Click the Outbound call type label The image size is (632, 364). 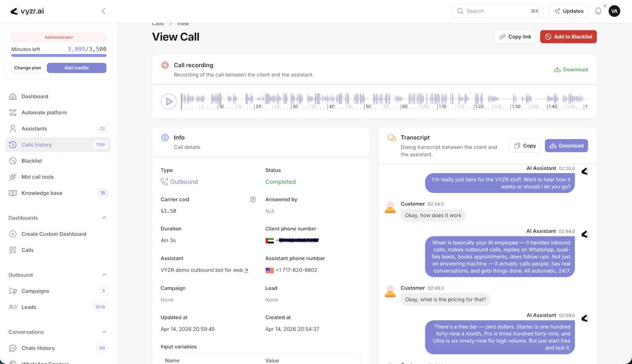[184, 182]
